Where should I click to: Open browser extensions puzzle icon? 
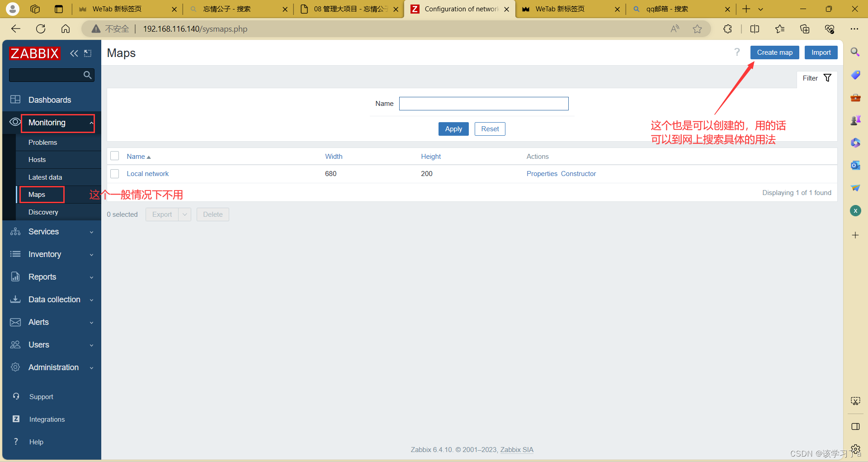tap(727, 29)
